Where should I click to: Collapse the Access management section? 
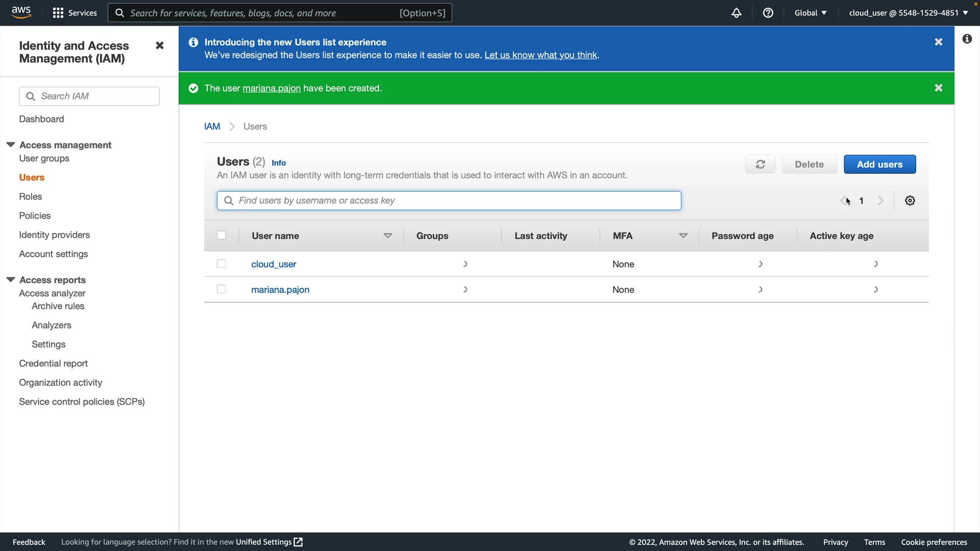pyautogui.click(x=11, y=145)
